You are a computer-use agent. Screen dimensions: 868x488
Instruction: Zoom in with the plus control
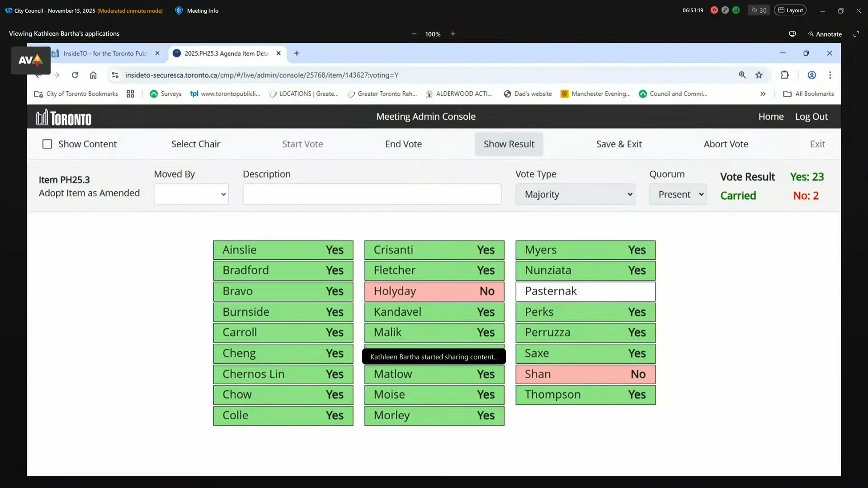(453, 34)
